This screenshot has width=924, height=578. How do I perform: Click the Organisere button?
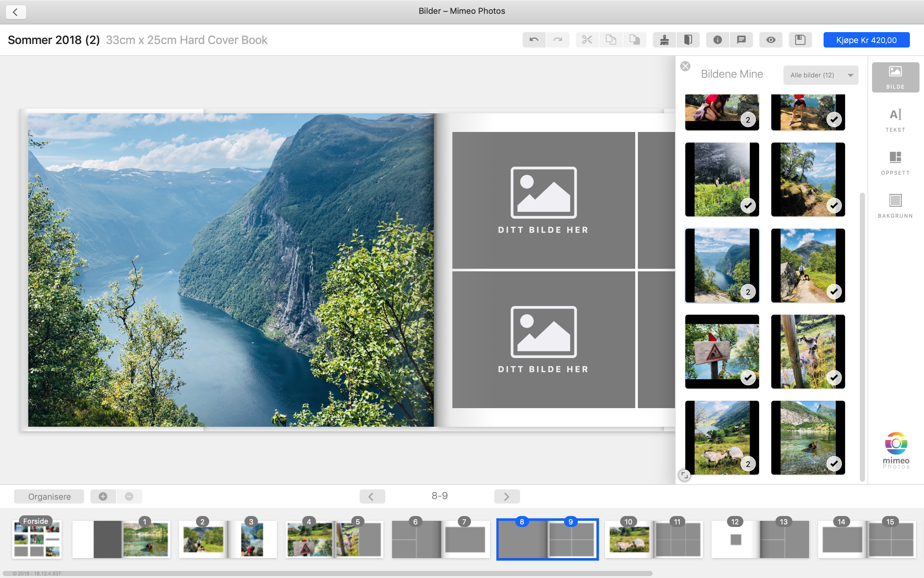tap(49, 496)
